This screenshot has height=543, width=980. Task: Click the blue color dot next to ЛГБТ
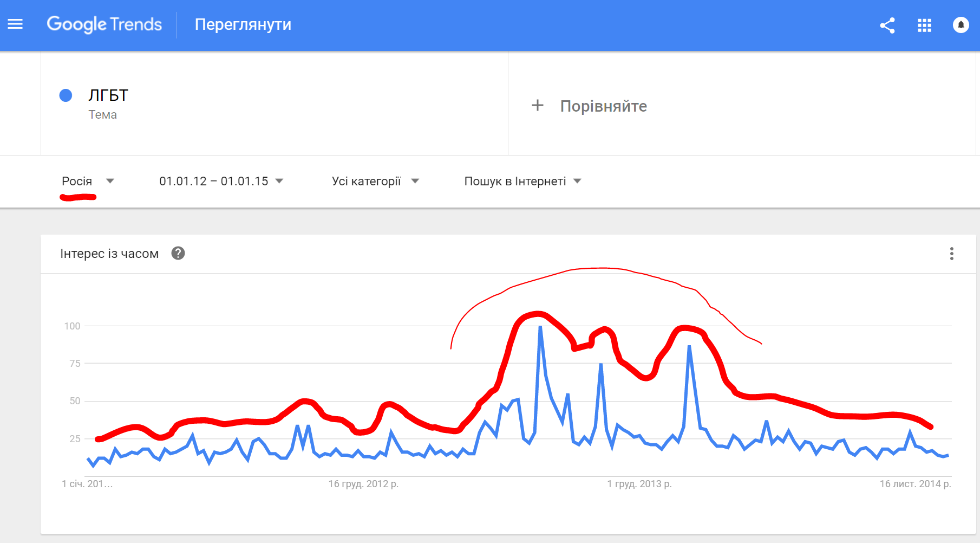pyautogui.click(x=66, y=95)
